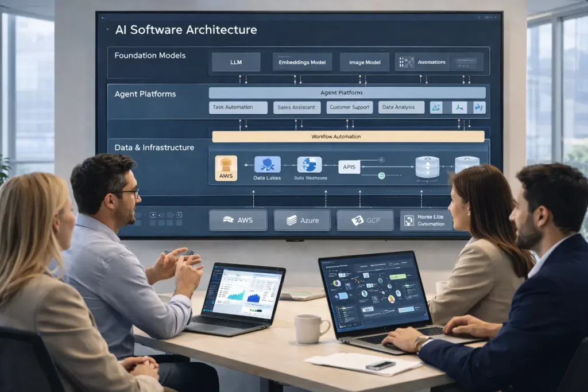Toggle the gray circular switch above the APIs line
Viewport: 588px width, 392px height.
[x=382, y=160]
